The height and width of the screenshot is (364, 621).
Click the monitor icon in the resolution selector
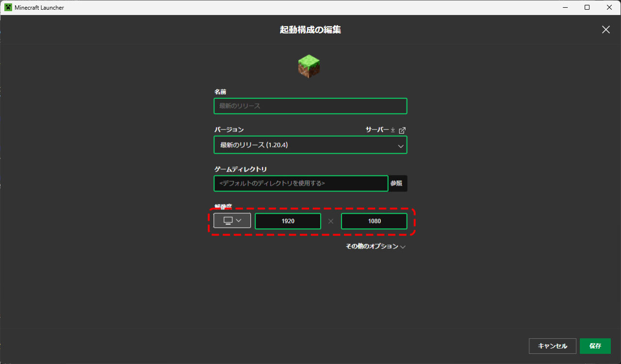[x=228, y=220]
